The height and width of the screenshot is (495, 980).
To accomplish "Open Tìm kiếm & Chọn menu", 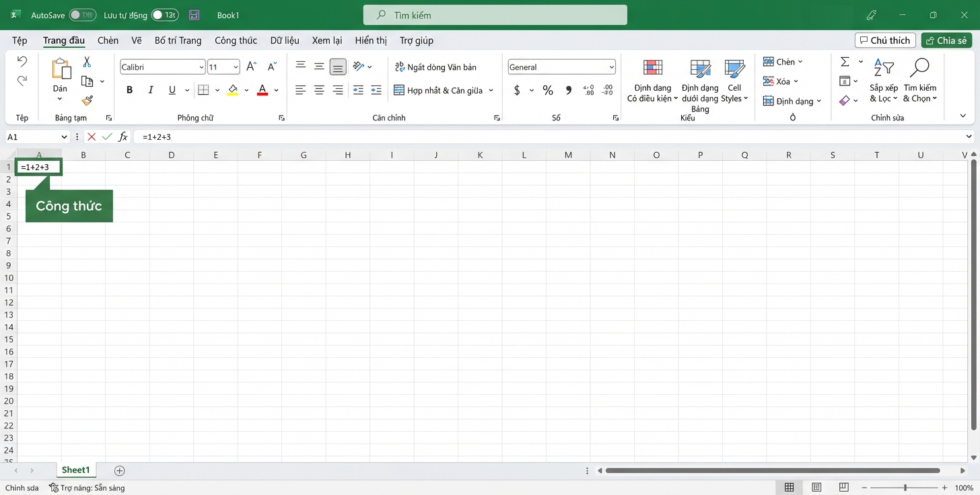I will click(x=919, y=81).
